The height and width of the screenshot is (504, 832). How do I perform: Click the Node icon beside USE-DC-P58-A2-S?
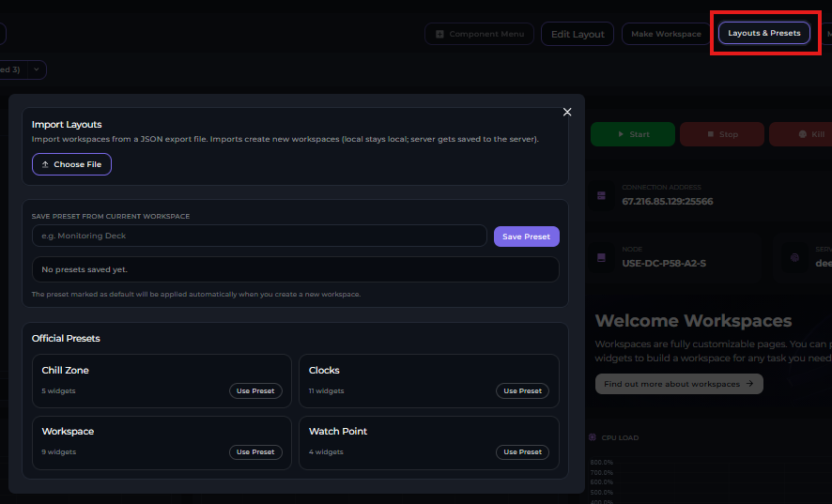[601, 257]
